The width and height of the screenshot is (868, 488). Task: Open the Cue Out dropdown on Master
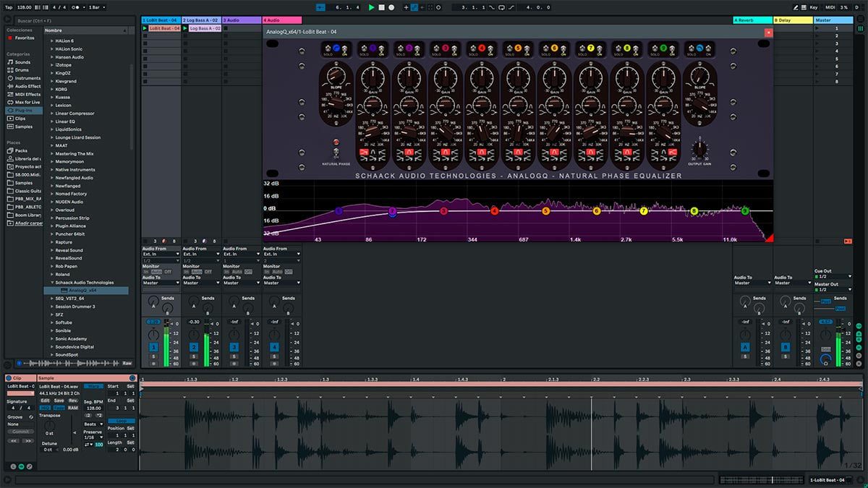(833, 276)
